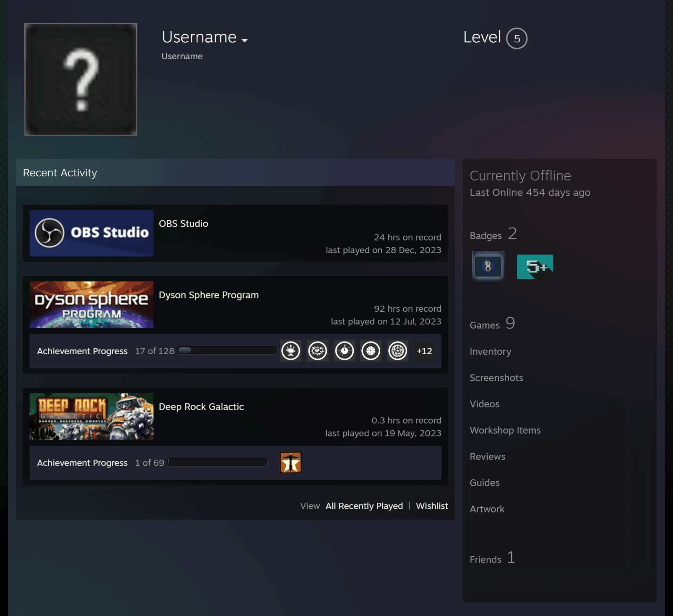The image size is (673, 616).
Task: Open the Games list
Action: point(492,324)
